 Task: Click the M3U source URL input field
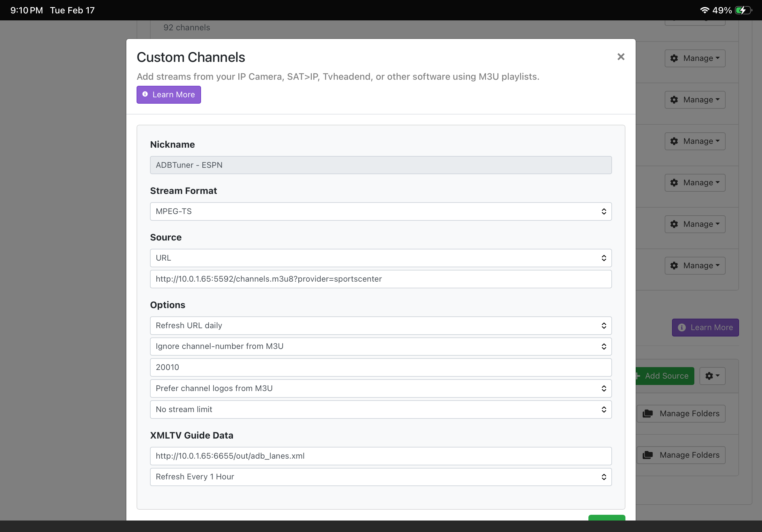click(380, 279)
